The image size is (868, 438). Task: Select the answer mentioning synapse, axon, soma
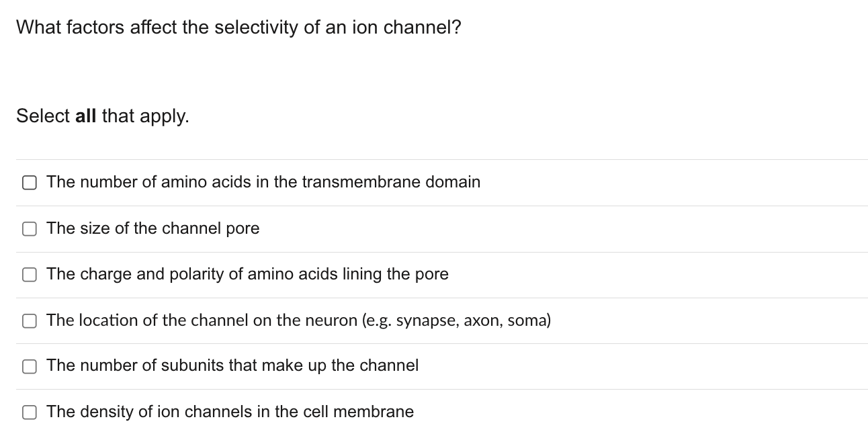pos(298,320)
